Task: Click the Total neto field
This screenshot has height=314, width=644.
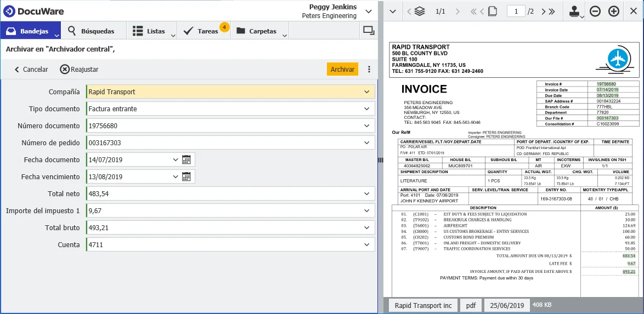Action: click(x=230, y=194)
